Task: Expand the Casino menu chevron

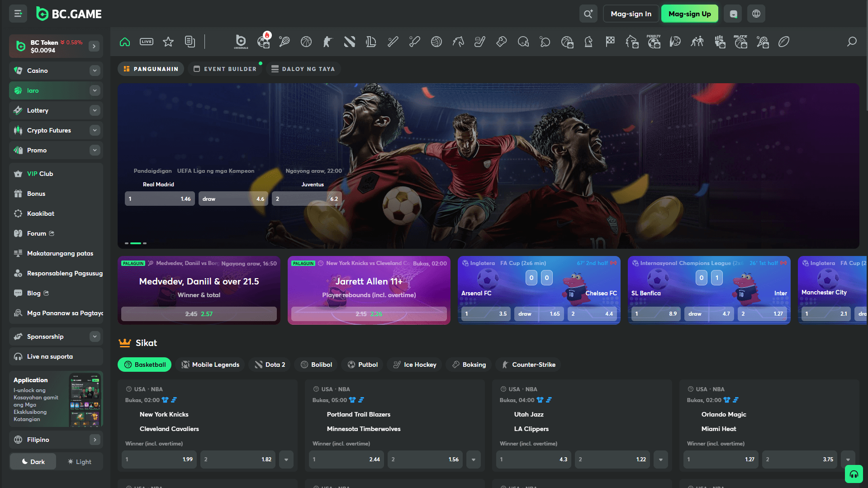Action: pyautogui.click(x=95, y=71)
